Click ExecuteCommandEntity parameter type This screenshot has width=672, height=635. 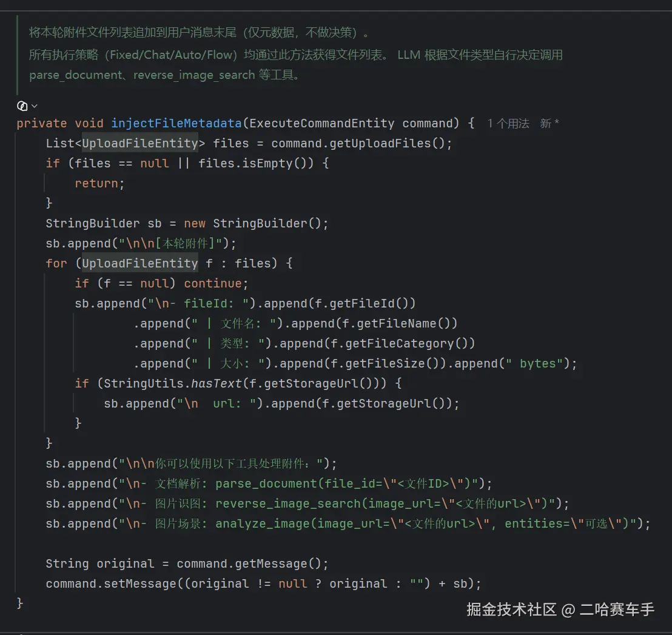[322, 123]
